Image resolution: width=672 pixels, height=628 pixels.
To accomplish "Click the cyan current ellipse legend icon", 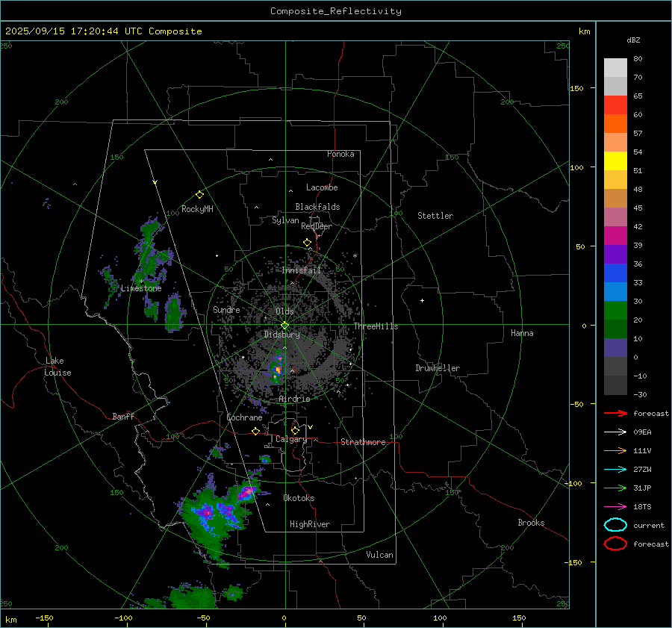I will (615, 525).
